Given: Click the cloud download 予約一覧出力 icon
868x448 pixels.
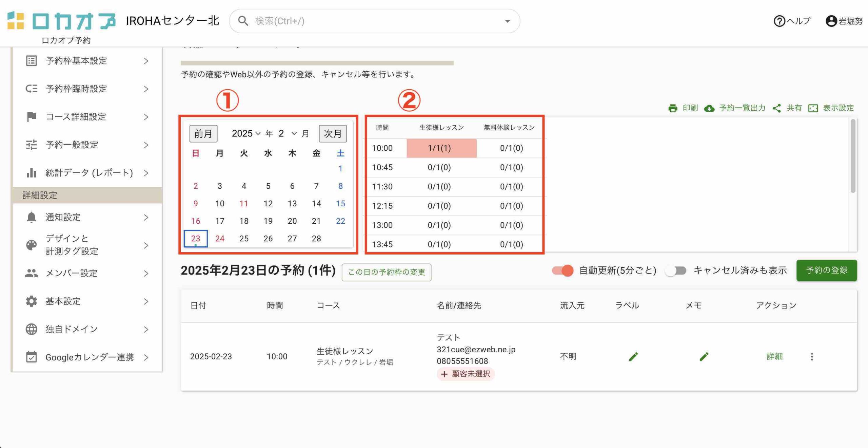Looking at the screenshot, I should (709, 108).
